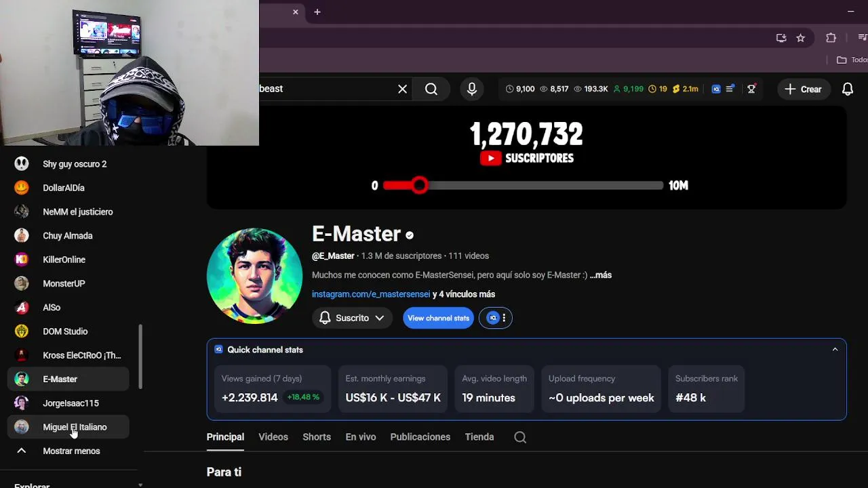Show y 4 vínculos más links
Image resolution: width=868 pixels, height=488 pixels.
tap(464, 294)
